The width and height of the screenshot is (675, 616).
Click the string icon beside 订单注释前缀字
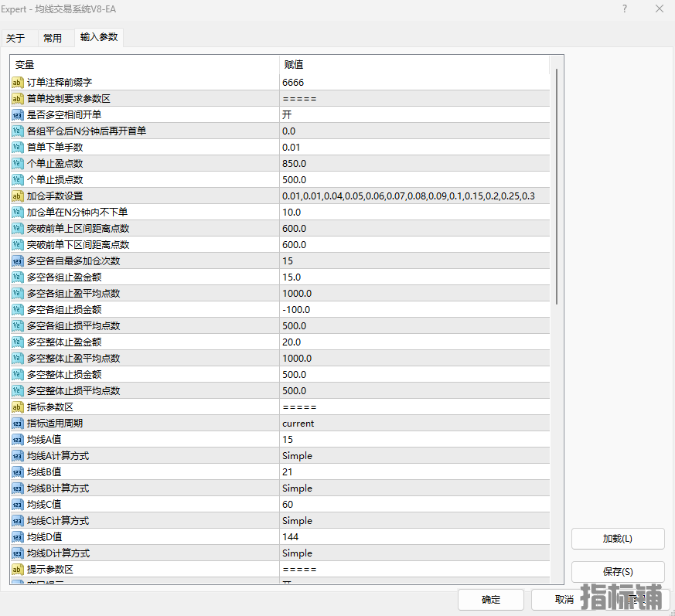click(18, 83)
